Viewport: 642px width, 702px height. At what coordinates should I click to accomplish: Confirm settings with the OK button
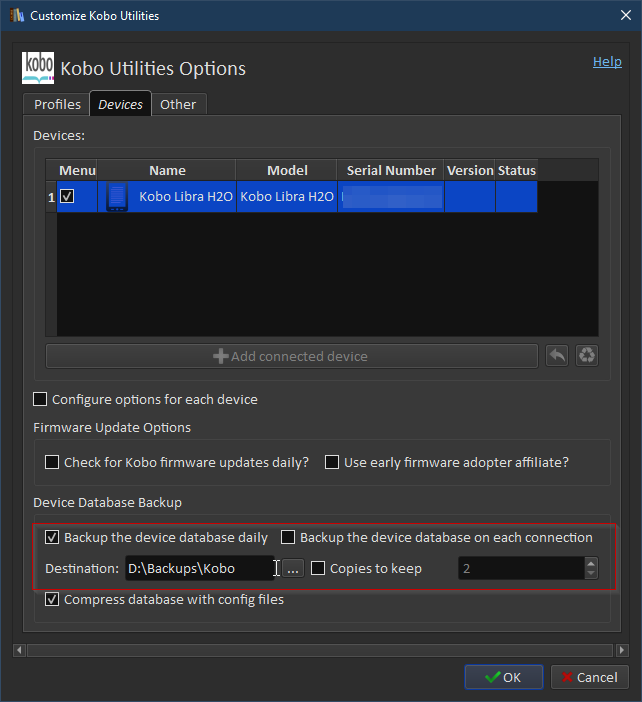(503, 677)
